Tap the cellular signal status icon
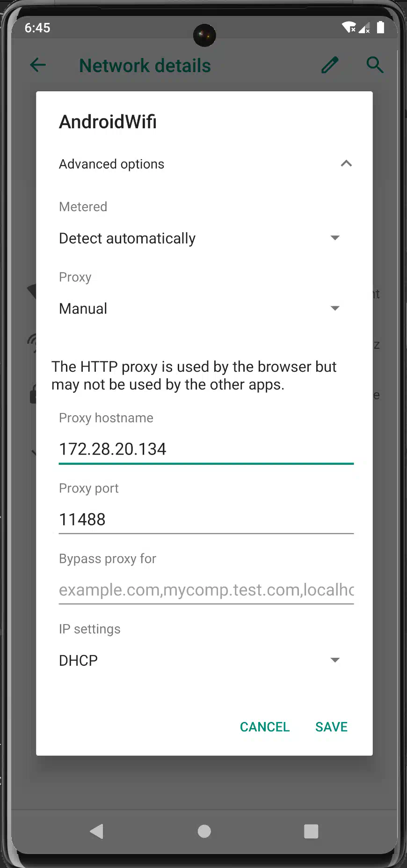The image size is (407, 868). click(364, 28)
